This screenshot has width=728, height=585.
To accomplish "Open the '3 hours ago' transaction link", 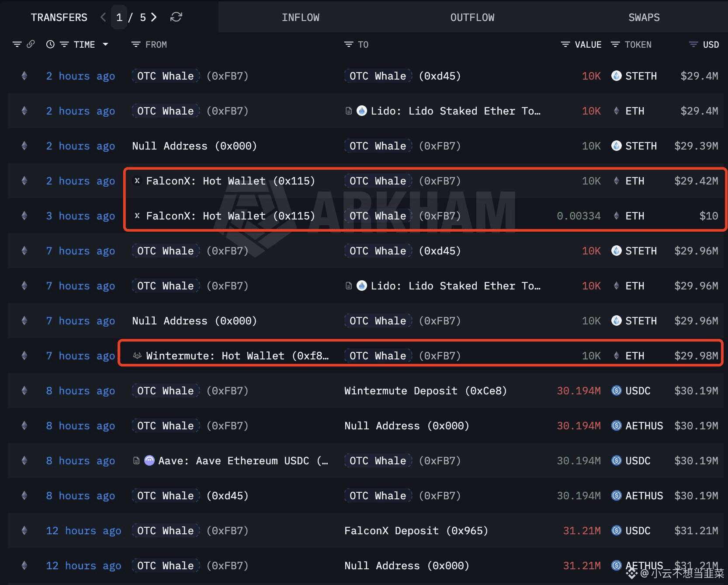I will point(80,216).
